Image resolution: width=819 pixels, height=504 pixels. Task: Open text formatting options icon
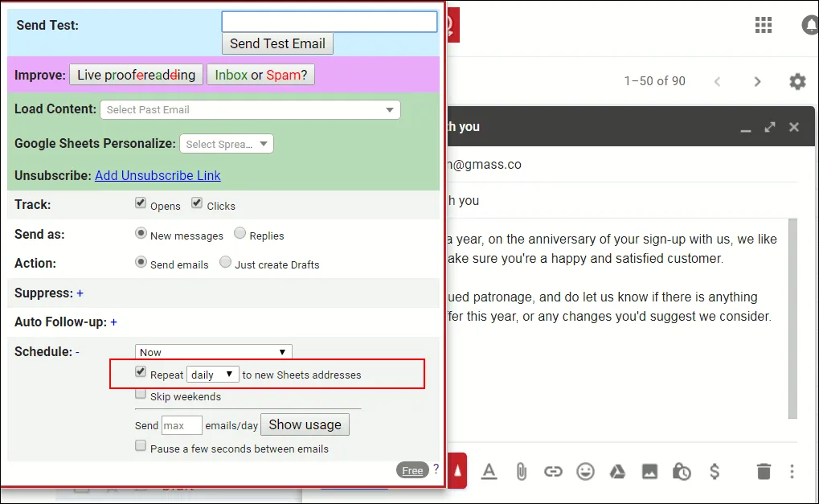pos(489,471)
